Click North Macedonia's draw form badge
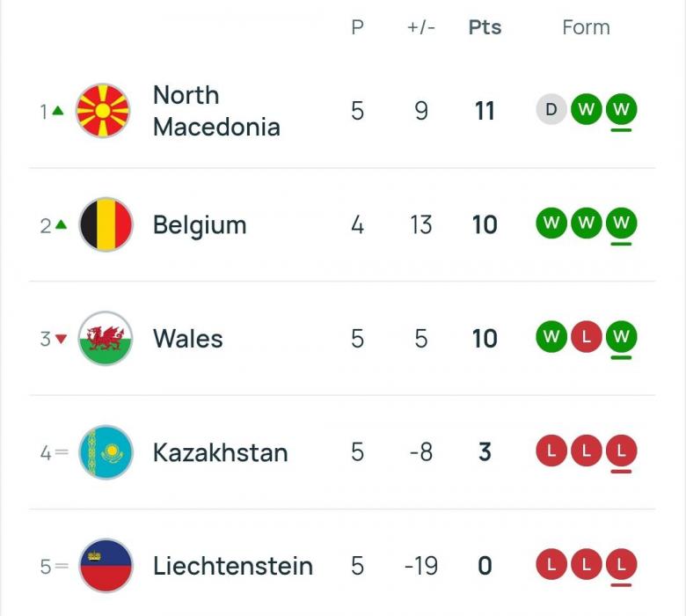The image size is (686, 616). click(551, 109)
